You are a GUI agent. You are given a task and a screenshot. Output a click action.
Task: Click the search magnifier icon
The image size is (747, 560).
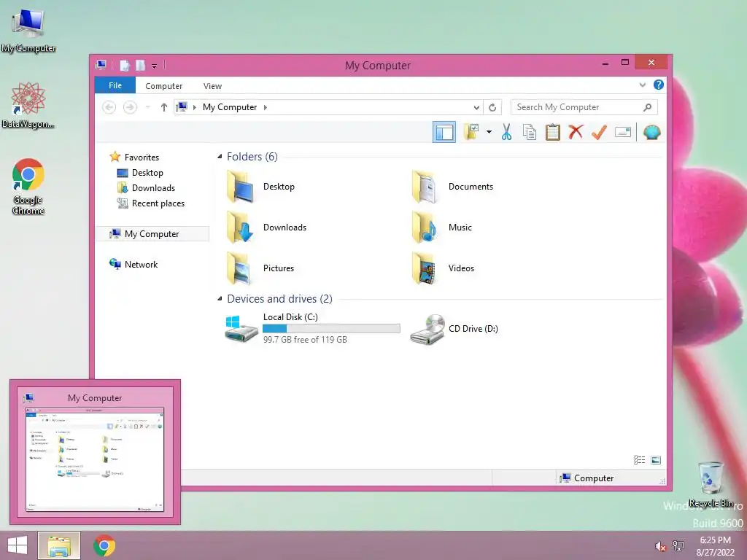[x=647, y=107]
